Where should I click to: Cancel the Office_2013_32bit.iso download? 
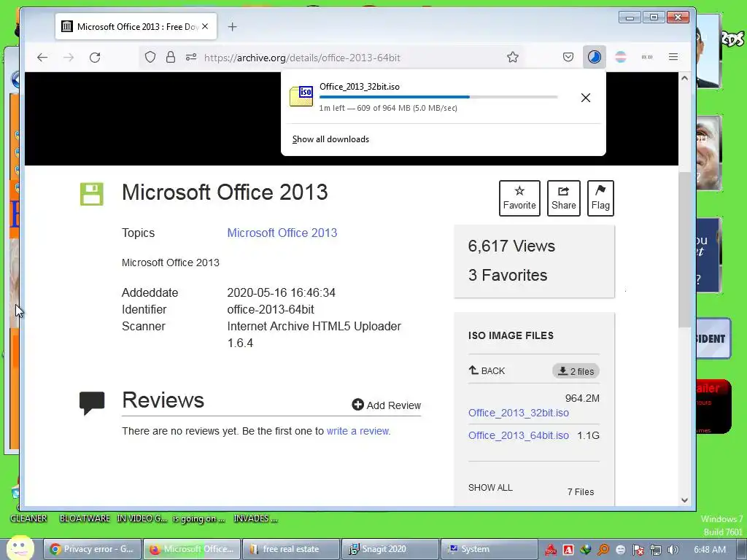click(x=586, y=98)
